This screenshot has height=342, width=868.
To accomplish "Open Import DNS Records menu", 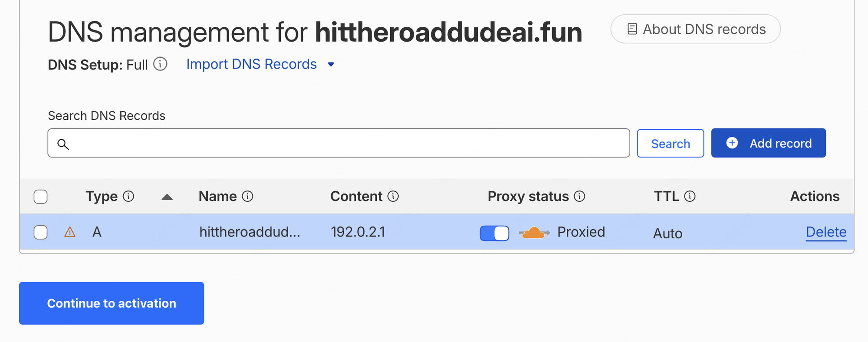I will [251, 64].
